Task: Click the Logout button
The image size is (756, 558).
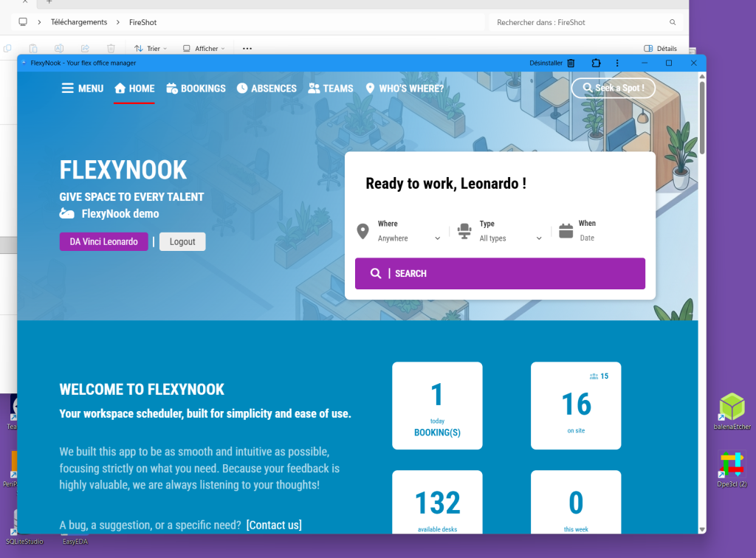Action: (x=182, y=241)
